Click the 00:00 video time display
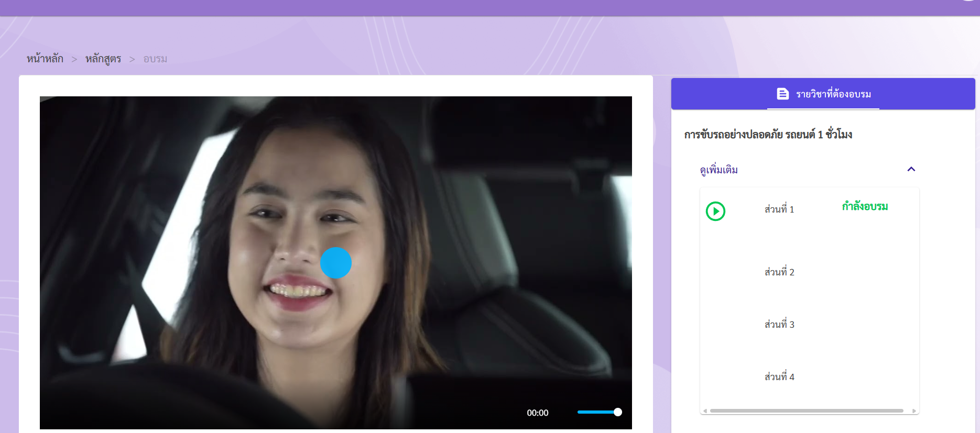 [538, 413]
